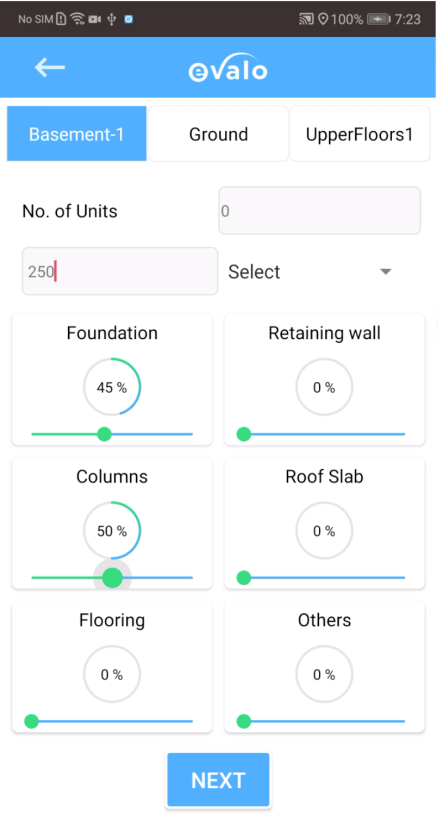Viewport: 439px width, 825px height.
Task: Tap the battery icon in status bar
Action: click(378, 19)
